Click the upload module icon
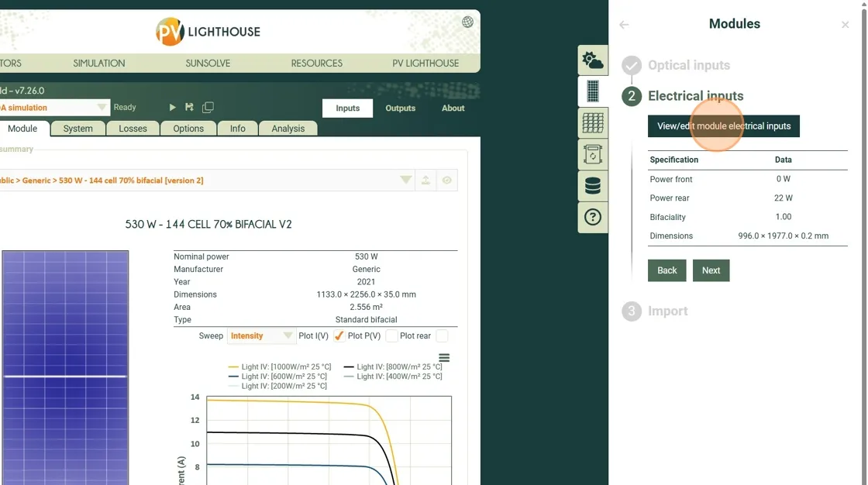The height and width of the screenshot is (485, 868). tap(425, 181)
